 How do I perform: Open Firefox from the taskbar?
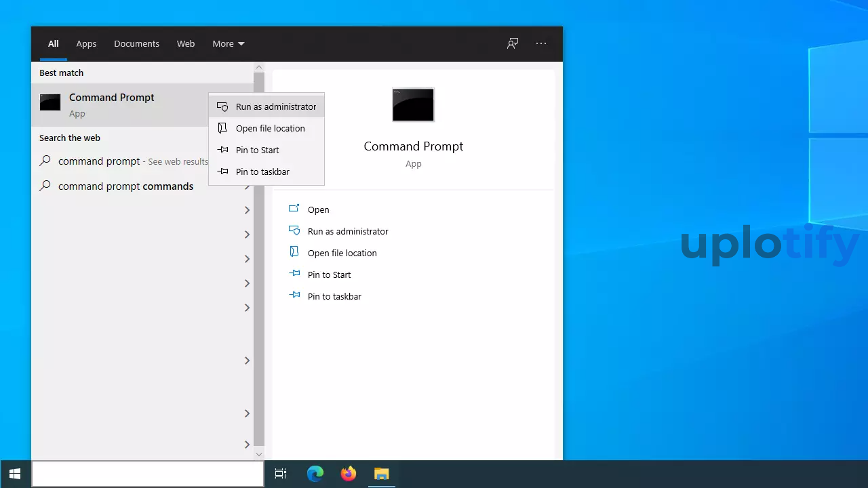[348, 474]
